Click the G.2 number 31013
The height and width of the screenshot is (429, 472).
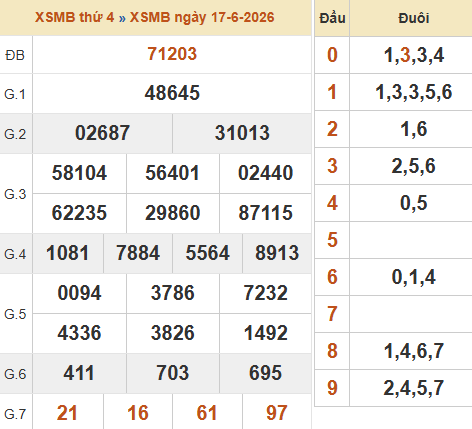click(x=242, y=133)
